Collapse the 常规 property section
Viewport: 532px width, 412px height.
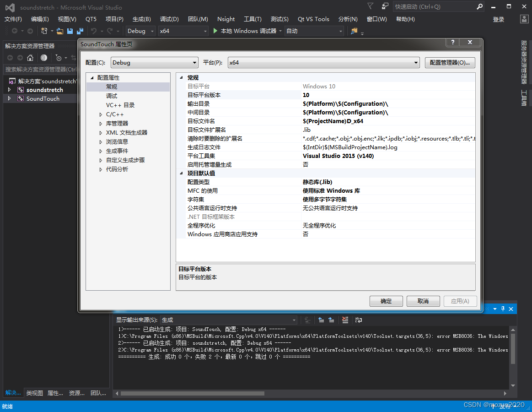pos(182,78)
